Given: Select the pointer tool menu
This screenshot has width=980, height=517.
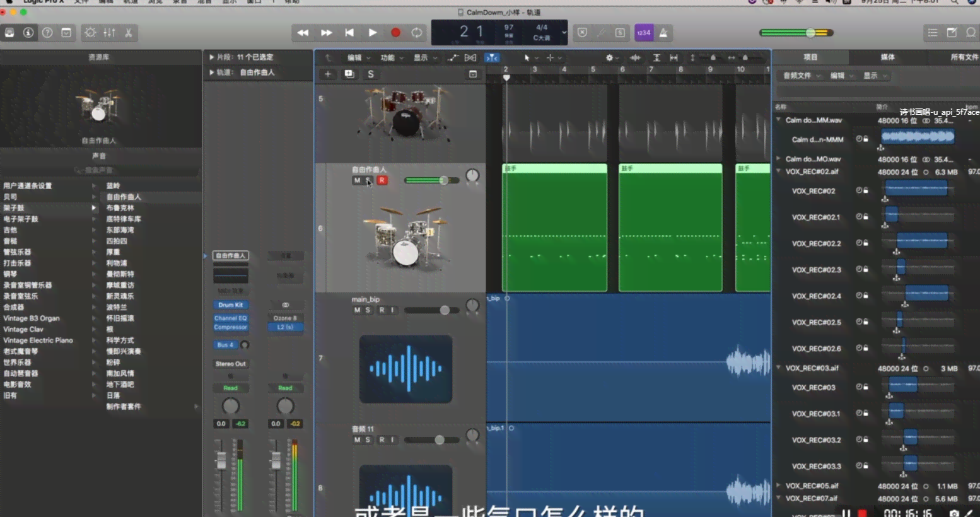Looking at the screenshot, I should coord(530,58).
